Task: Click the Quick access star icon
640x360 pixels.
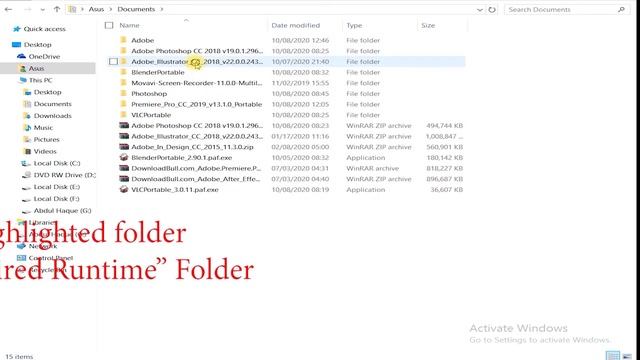Action: click(17, 29)
